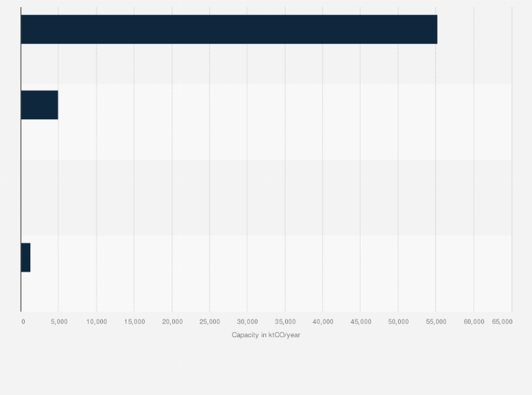Click the '25,000' axis label

(210, 322)
